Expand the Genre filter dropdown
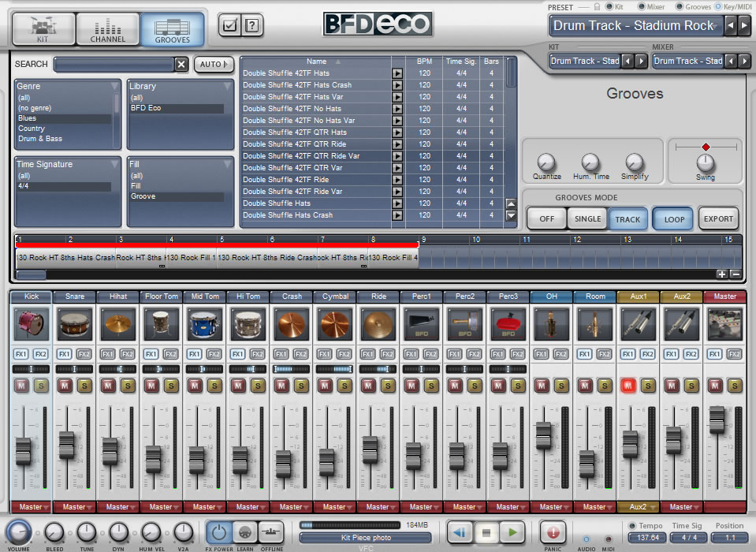This screenshot has width=756, height=552. (114, 86)
